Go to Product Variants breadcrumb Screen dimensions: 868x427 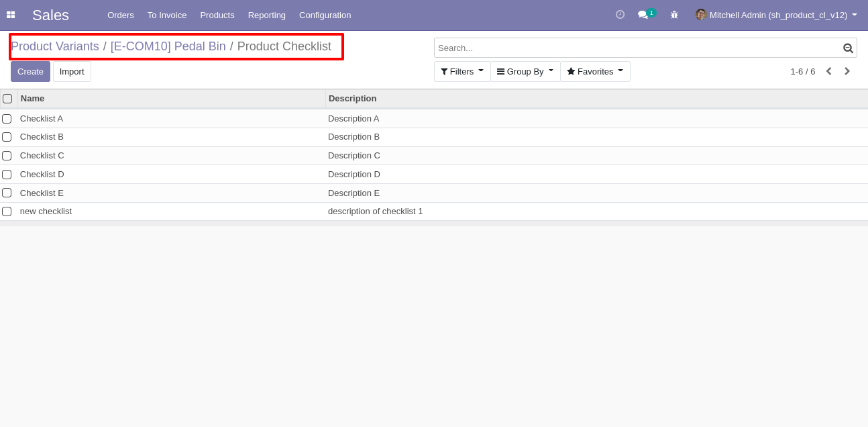click(x=55, y=46)
